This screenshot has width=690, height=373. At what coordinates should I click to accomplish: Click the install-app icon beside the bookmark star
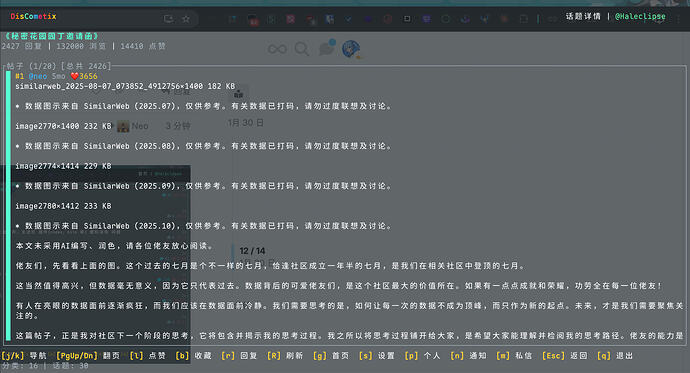point(168,19)
